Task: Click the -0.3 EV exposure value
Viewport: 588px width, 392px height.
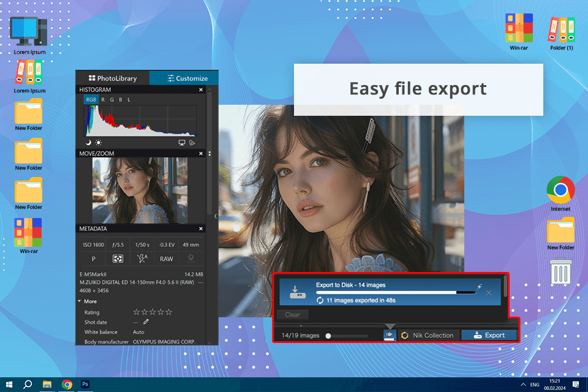Action: click(x=167, y=245)
